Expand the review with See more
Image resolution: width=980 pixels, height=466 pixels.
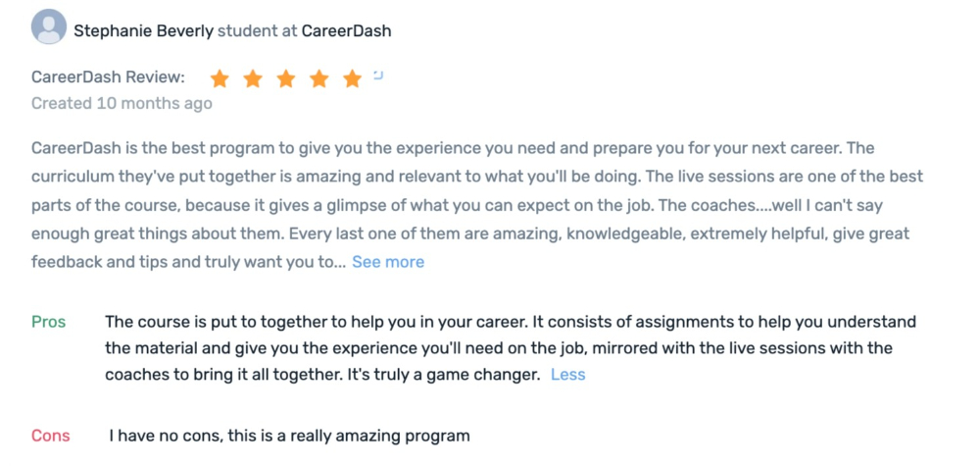[388, 262]
